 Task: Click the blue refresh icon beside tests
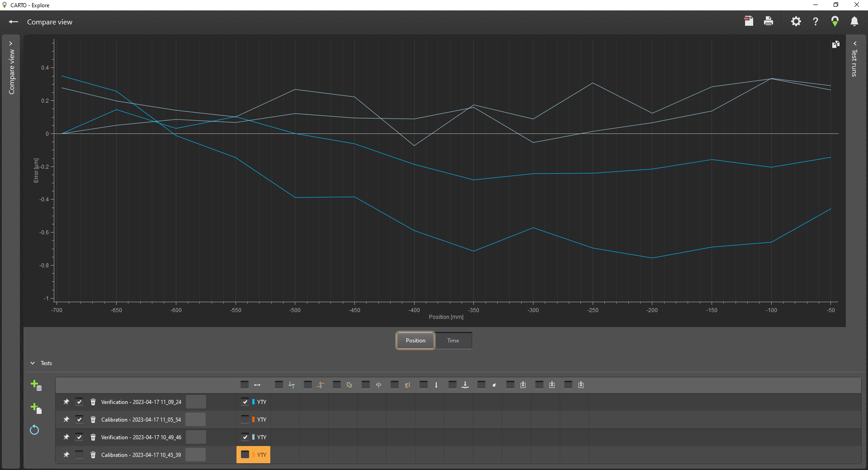coord(34,430)
